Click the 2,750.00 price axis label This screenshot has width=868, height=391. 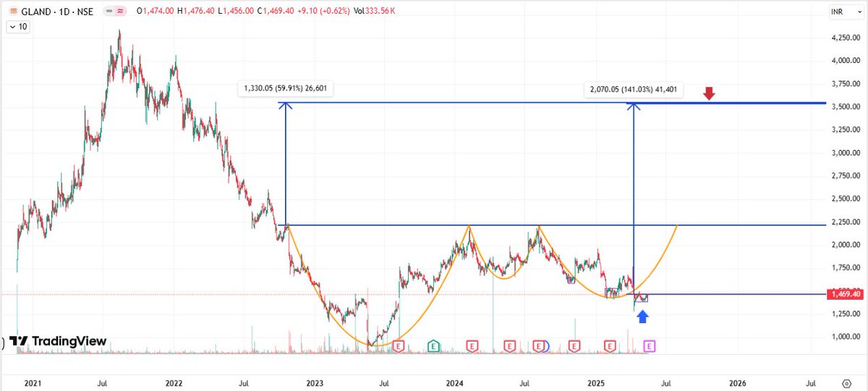pyautogui.click(x=846, y=176)
